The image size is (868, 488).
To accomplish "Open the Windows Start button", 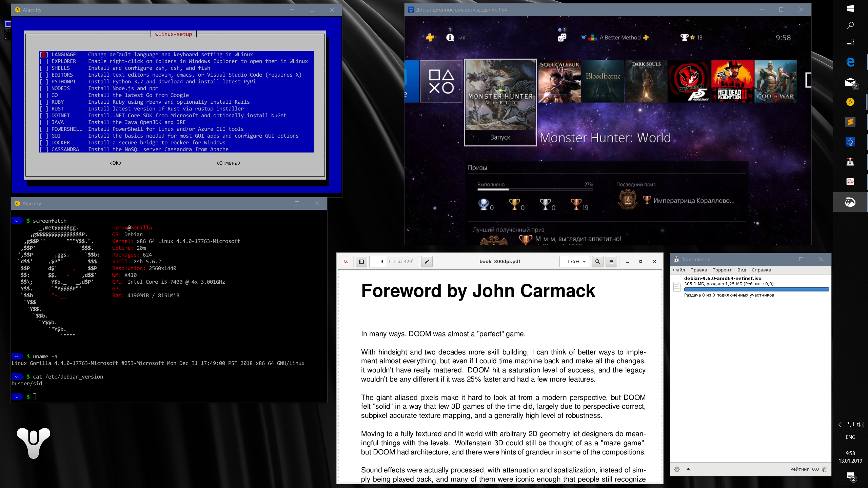I will click(850, 8).
